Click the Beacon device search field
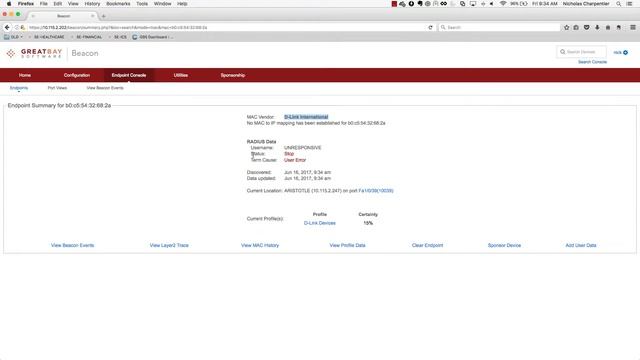 click(x=581, y=52)
